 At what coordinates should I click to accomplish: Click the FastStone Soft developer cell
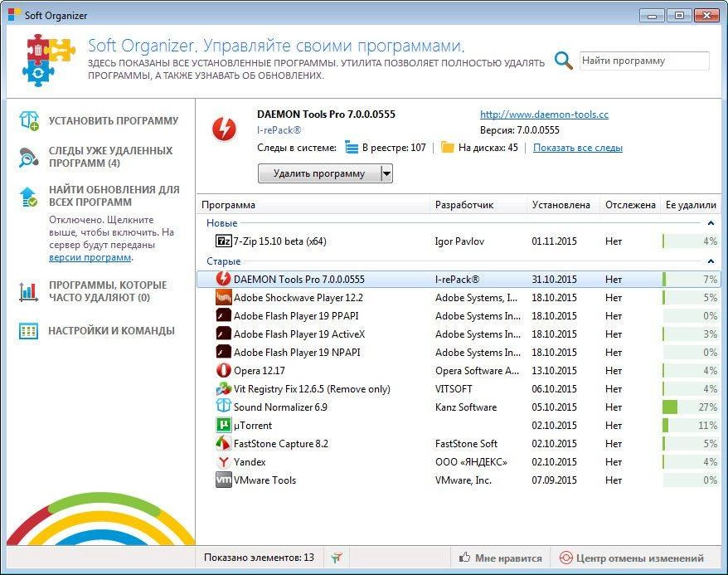point(466,444)
